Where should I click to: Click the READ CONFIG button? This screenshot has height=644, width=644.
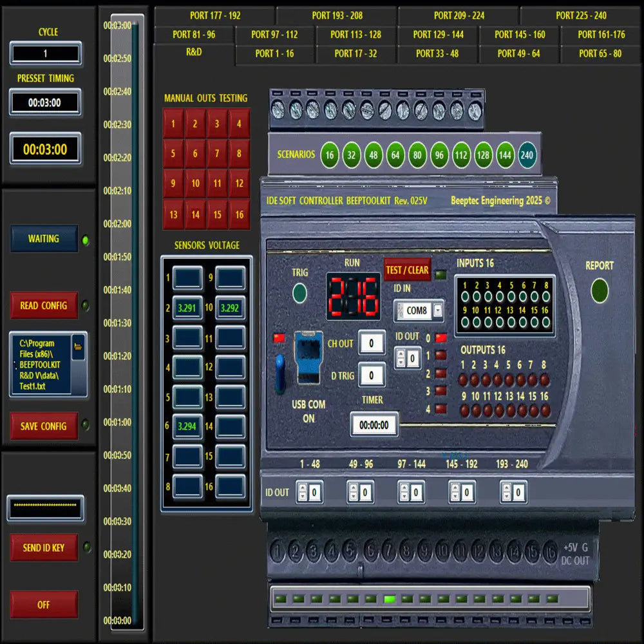pos(44,305)
